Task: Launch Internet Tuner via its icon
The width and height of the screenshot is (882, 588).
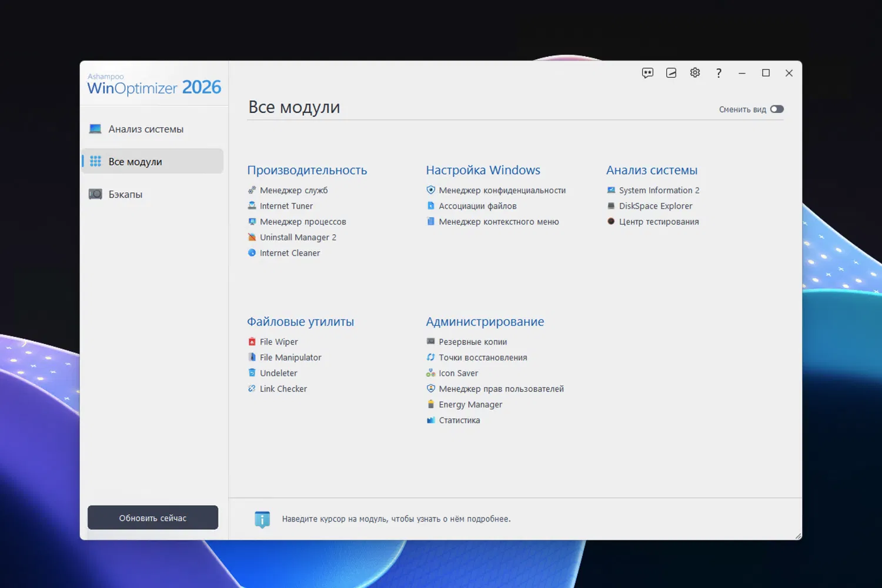Action: tap(252, 206)
